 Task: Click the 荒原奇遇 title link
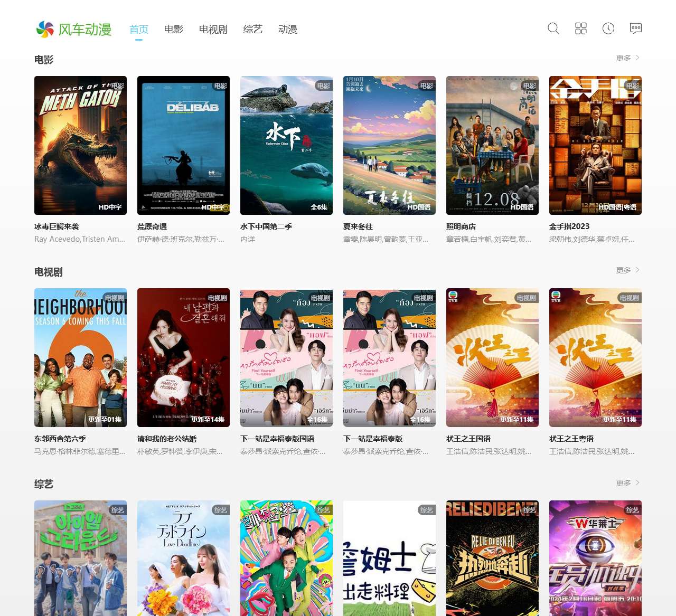click(152, 226)
